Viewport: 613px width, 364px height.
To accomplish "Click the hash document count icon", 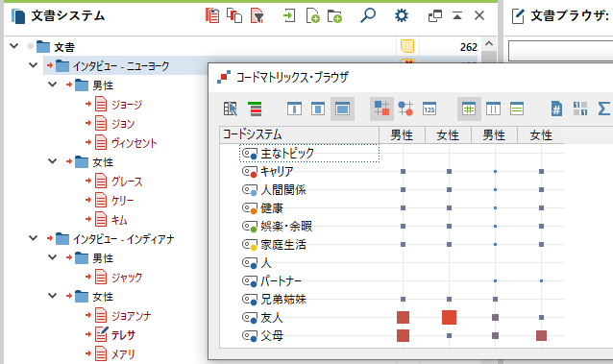I will 556,109.
